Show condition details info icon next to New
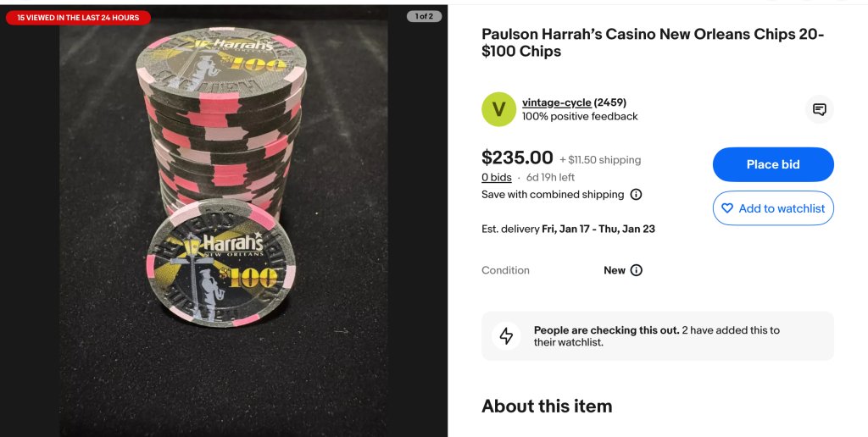 point(637,270)
